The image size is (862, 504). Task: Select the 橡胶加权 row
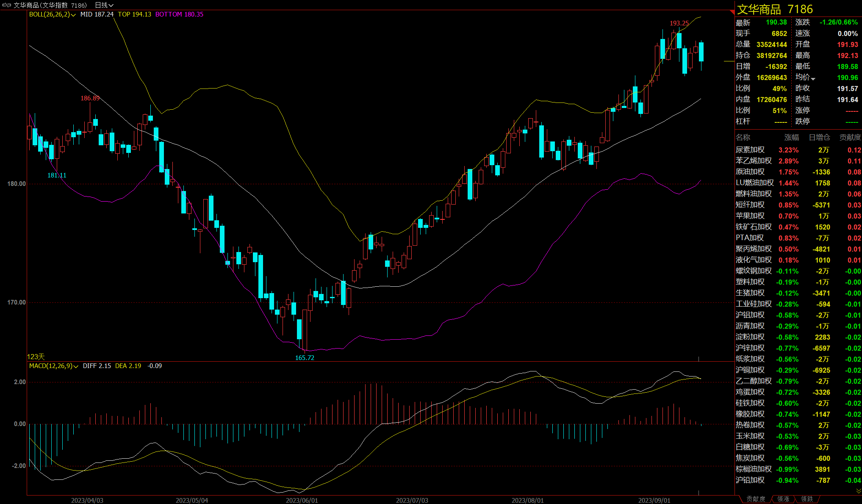(798, 414)
